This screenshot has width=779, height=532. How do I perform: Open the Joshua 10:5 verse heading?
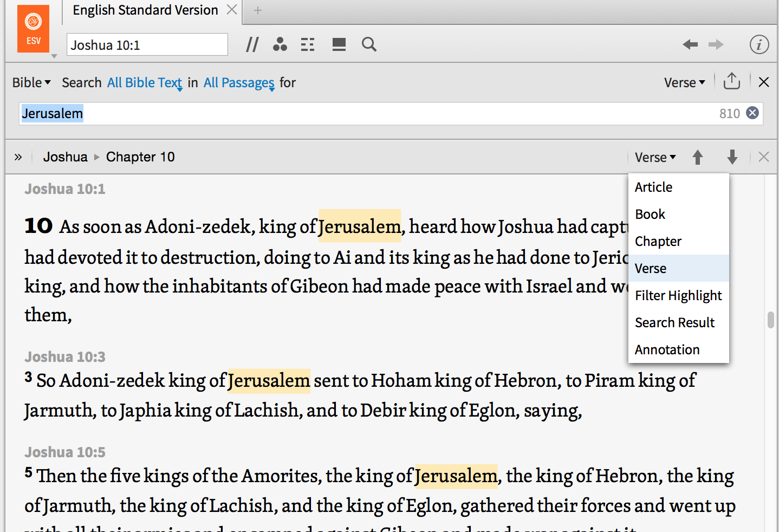coord(65,452)
